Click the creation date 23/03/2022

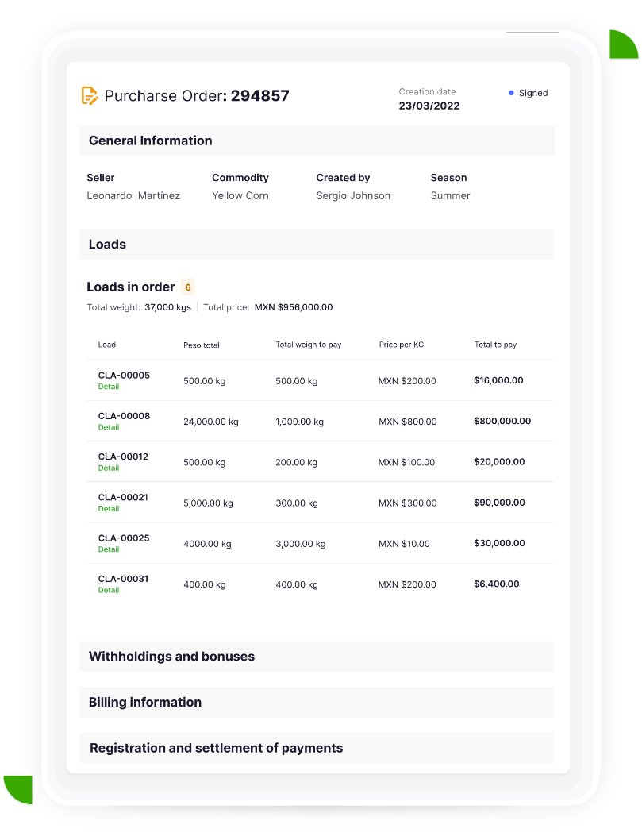pos(429,105)
